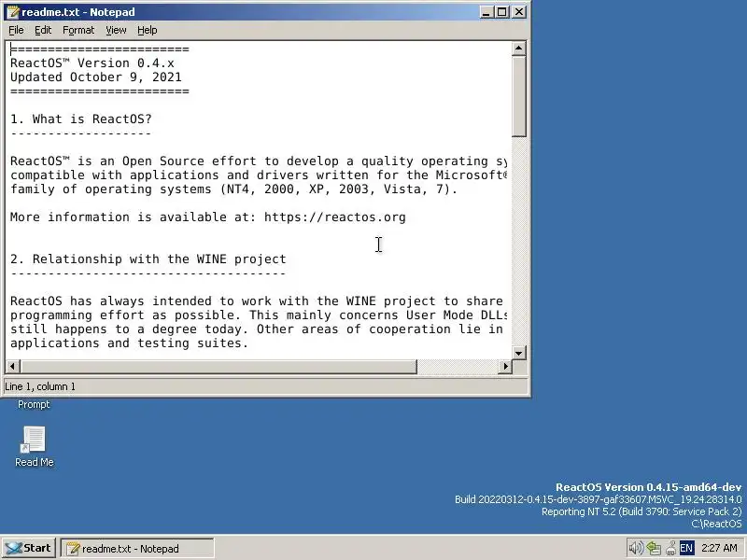Screen dimensions: 747x560
Task: Maximize the Notepad window
Action: click(502, 12)
